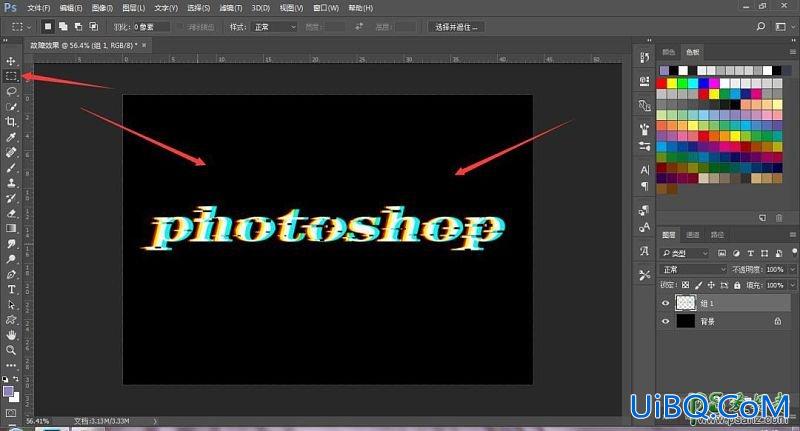
Task: Open the Edit Toolbar three-dots button
Action: point(11,365)
